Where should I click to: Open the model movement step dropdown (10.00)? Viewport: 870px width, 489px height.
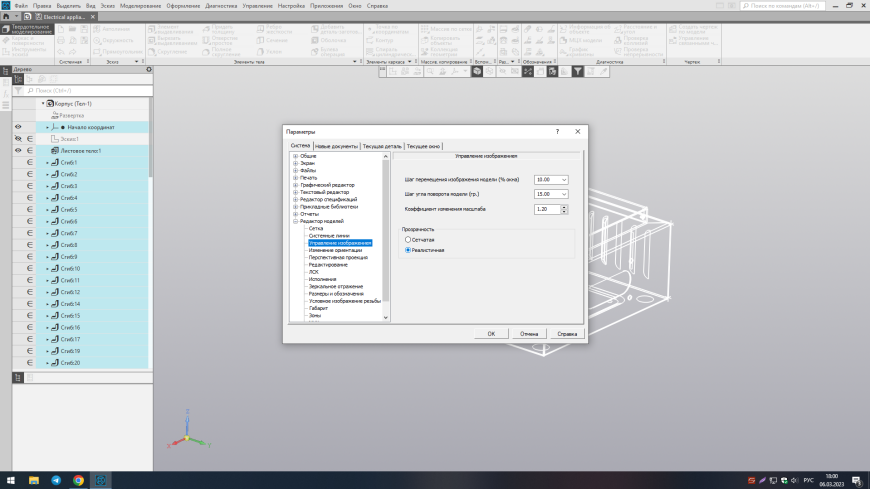564,179
